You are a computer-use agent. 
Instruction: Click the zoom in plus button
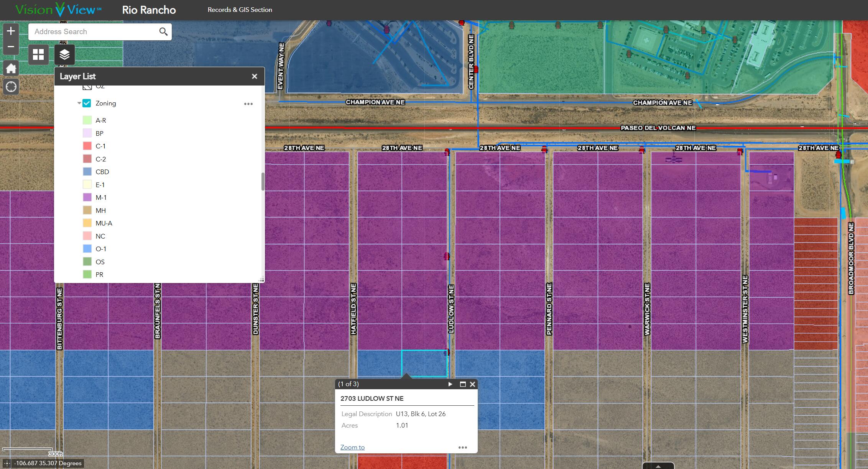[x=11, y=31]
